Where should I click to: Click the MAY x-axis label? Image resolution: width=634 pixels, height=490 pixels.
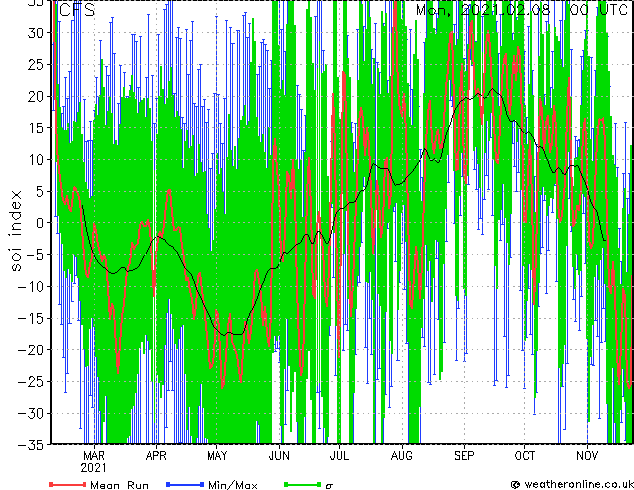click(217, 456)
